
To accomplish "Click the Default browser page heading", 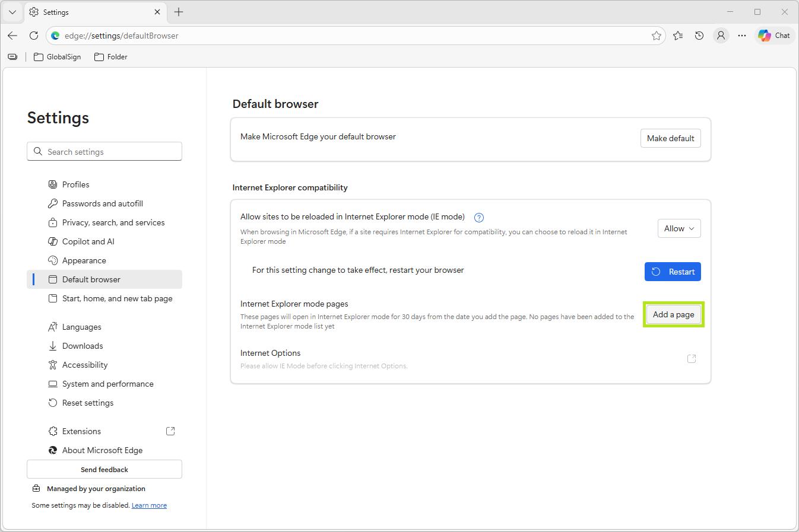I will click(275, 104).
